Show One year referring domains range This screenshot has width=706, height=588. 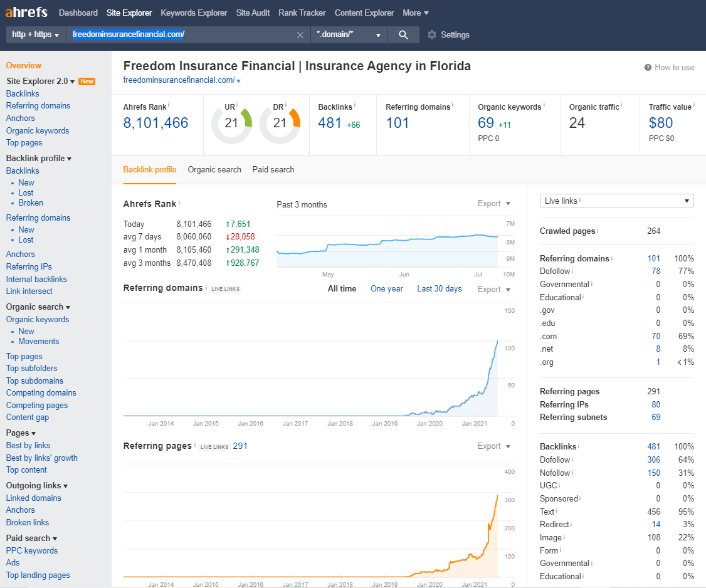(x=387, y=288)
